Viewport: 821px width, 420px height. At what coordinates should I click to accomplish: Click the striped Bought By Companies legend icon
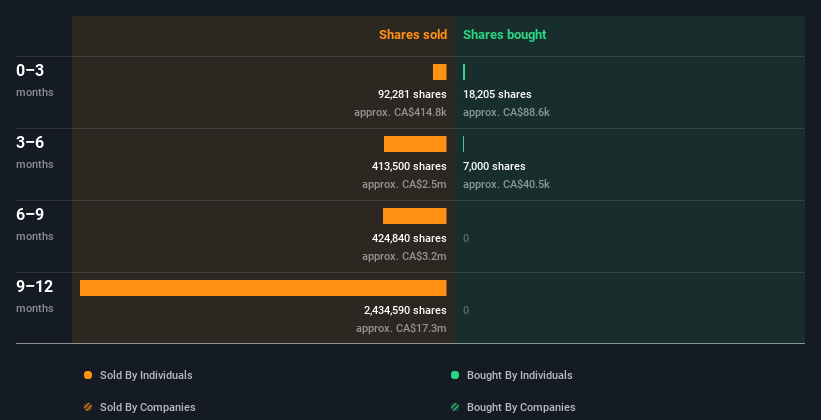point(455,407)
